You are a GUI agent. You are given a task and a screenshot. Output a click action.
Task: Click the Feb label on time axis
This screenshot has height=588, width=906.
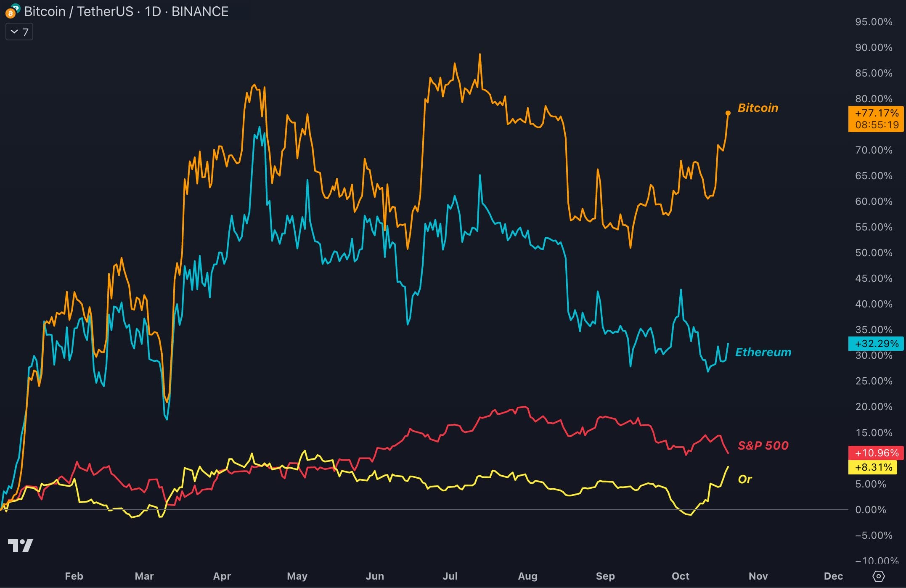coord(74,576)
